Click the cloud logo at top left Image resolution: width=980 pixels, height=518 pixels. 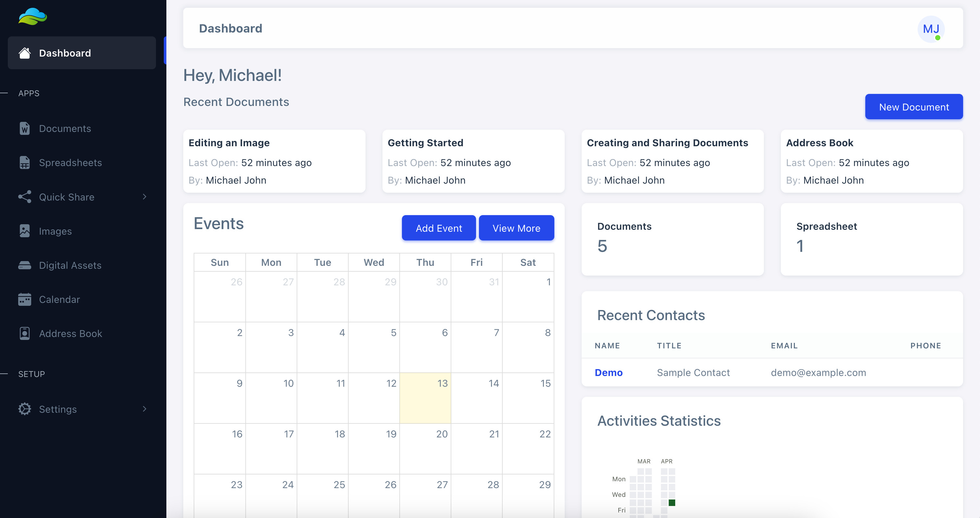33,17
